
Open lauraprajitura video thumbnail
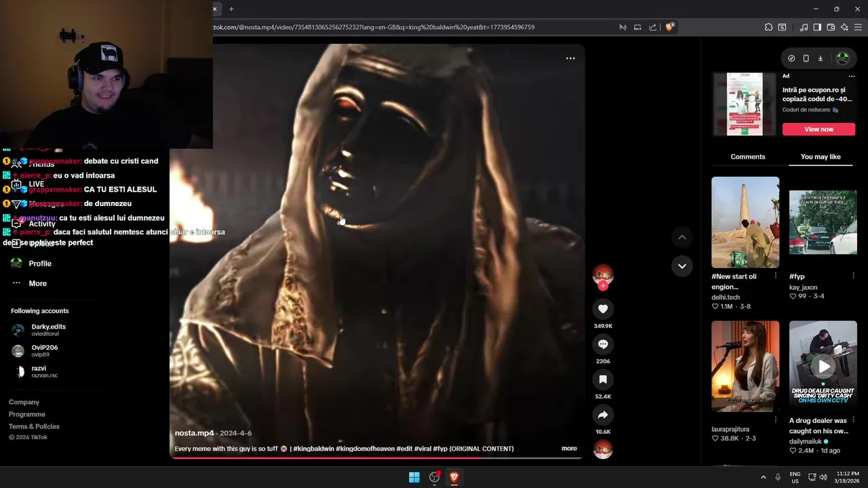tap(745, 367)
